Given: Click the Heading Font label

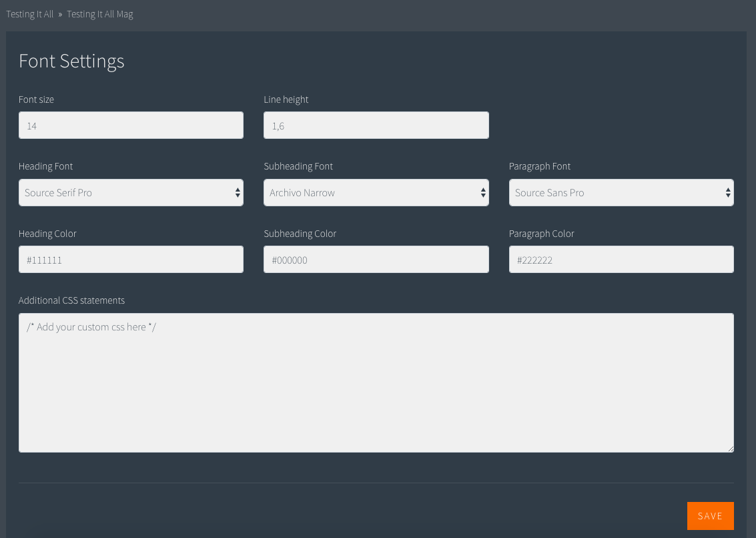Looking at the screenshot, I should pyautogui.click(x=46, y=166).
